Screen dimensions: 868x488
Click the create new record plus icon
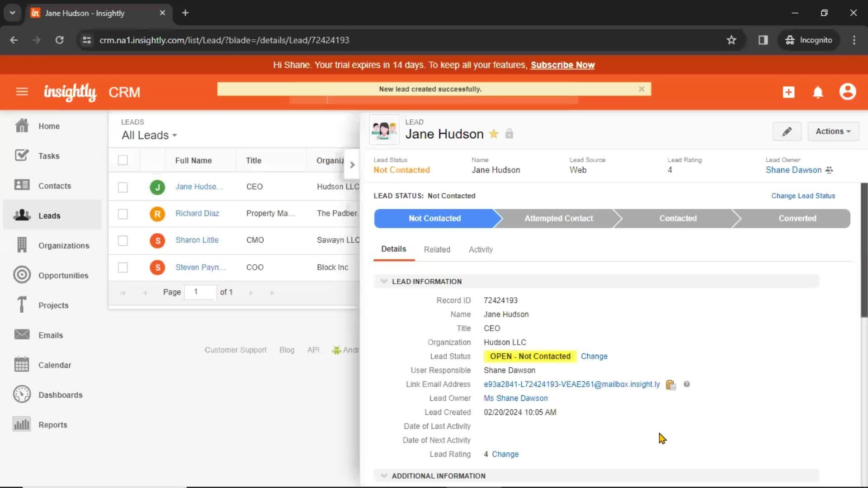[788, 92]
